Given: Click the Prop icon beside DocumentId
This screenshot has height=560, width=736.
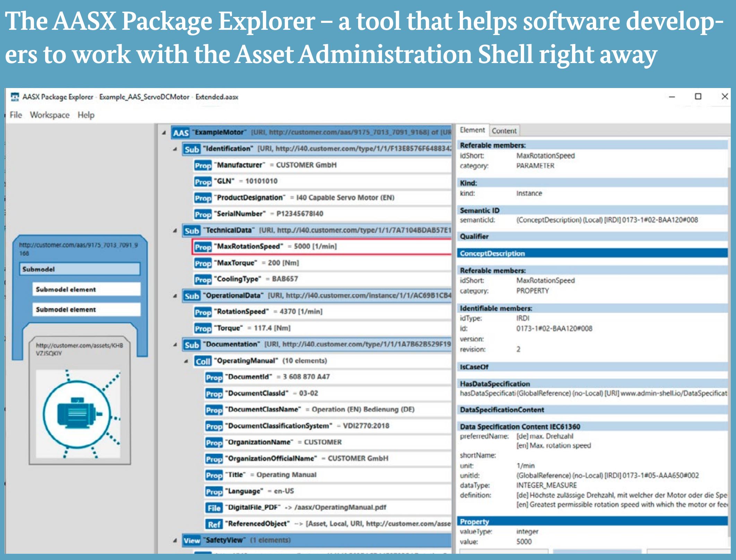Looking at the screenshot, I should (214, 377).
